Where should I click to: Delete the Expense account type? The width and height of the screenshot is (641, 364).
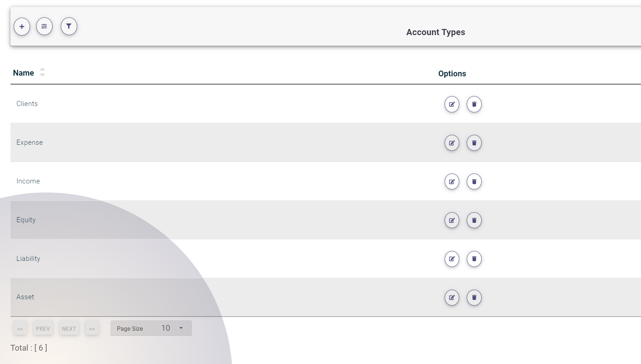coord(474,143)
